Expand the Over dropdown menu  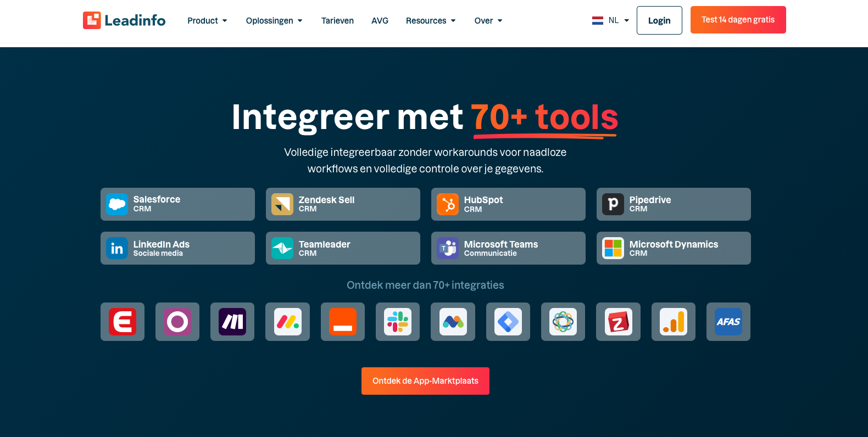coord(488,21)
